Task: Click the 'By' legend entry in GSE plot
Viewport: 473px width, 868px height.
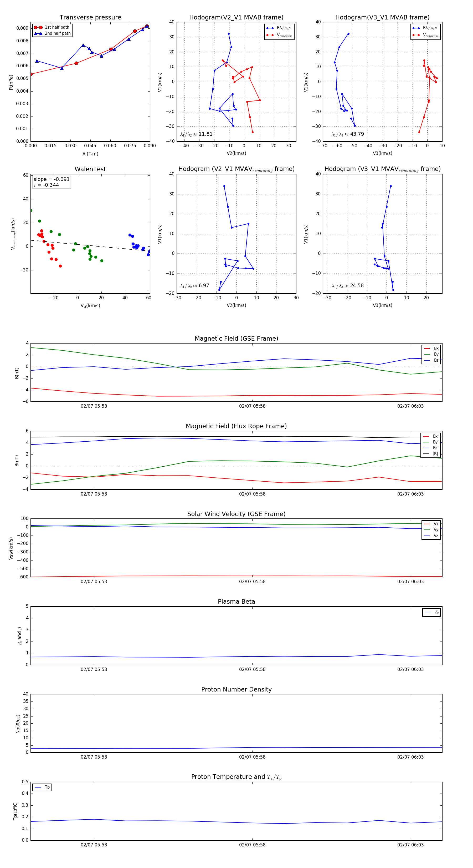Action: click(431, 354)
